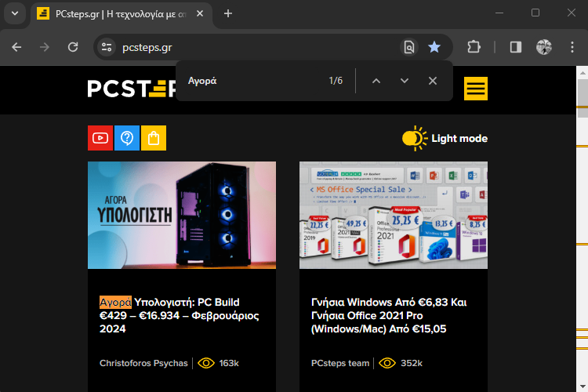The image size is (588, 392).
Task: Click the eye icon beside 352k
Action: coord(387,363)
